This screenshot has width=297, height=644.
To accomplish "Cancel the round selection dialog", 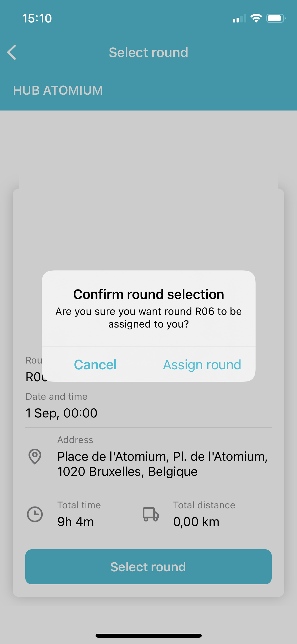I will point(95,365).
